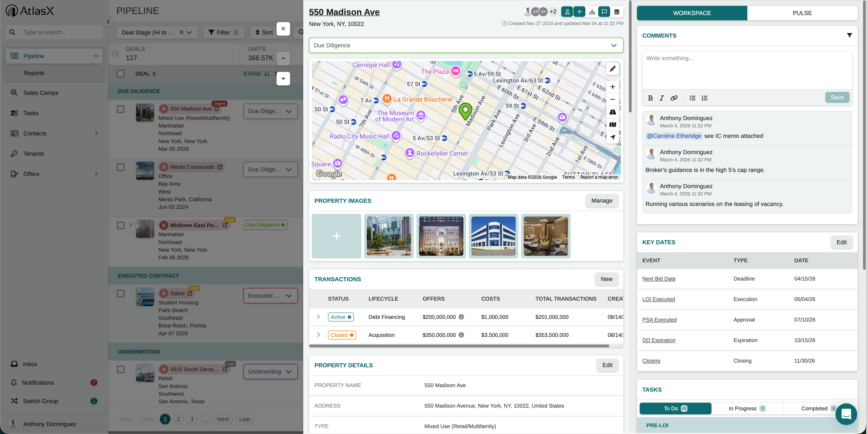Click the comments filter funnel icon
The image size is (868, 434).
tap(849, 35)
